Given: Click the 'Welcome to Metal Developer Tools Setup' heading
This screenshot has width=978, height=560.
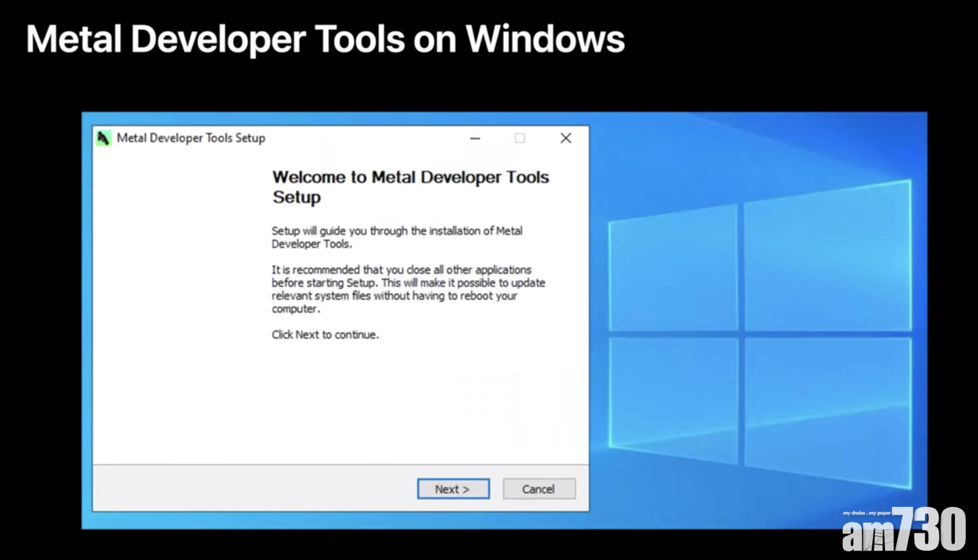Looking at the screenshot, I should pos(410,187).
